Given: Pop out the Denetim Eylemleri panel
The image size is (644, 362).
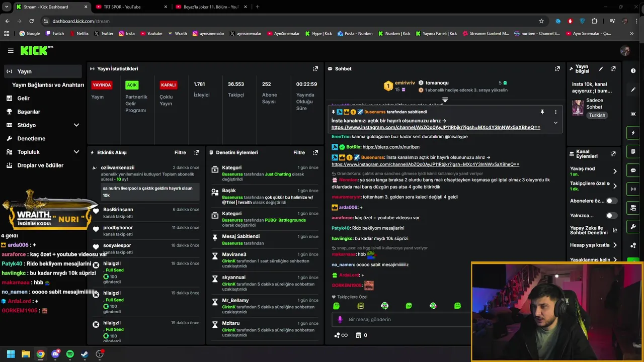Looking at the screenshot, I should click(x=315, y=152).
